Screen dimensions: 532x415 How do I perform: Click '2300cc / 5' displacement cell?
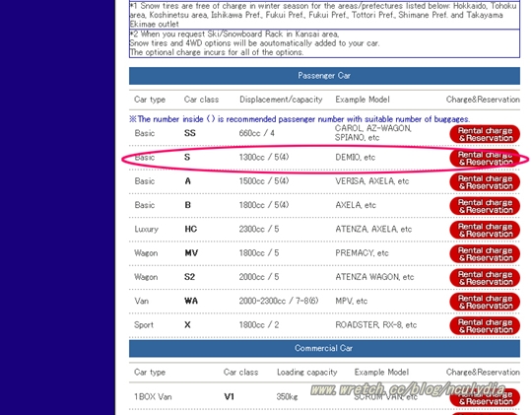[x=259, y=229]
